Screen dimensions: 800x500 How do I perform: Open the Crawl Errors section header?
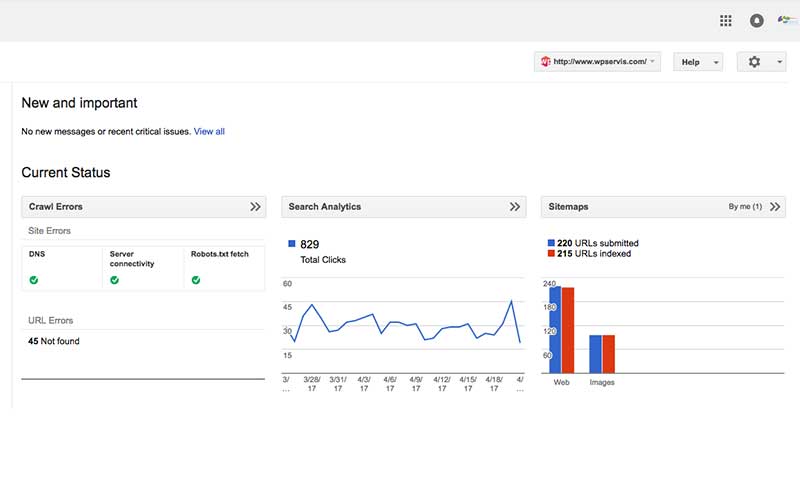click(56, 207)
